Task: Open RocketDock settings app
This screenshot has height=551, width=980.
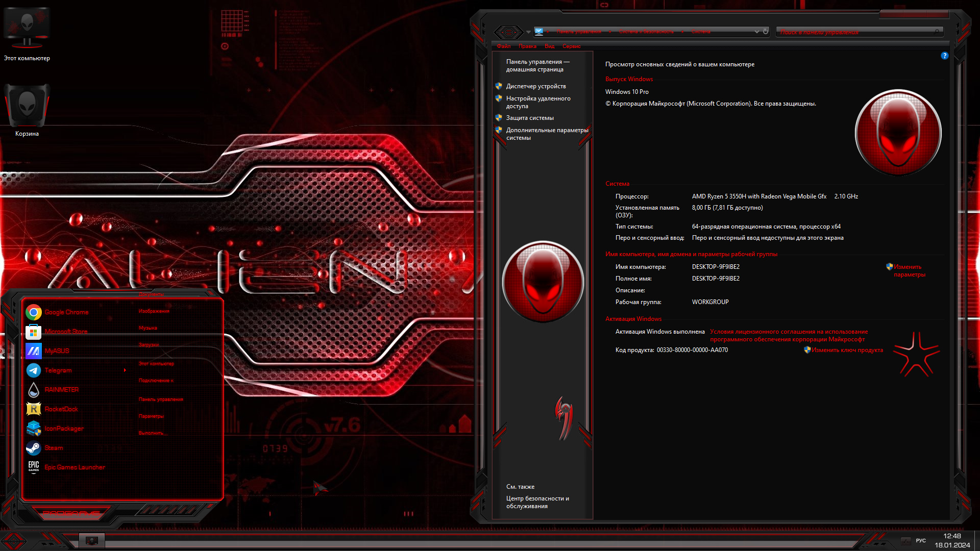Action: 61,409
